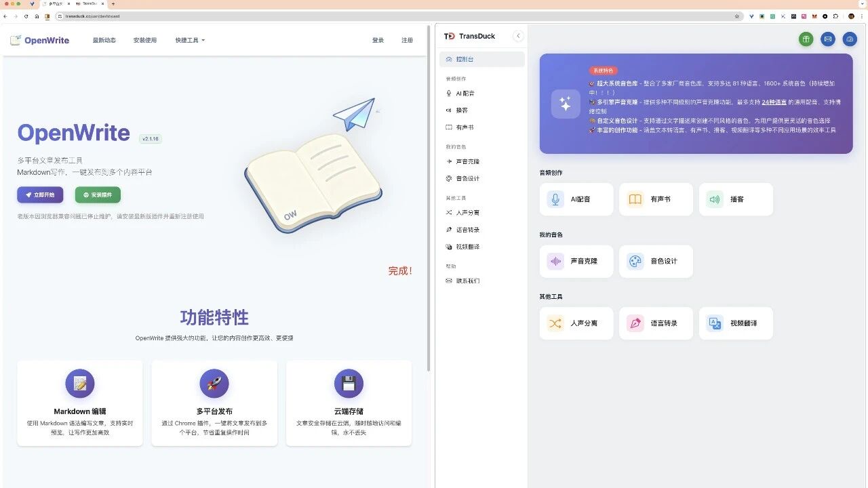The width and height of the screenshot is (868, 488).
Task: Open the browser three-dot menu
Action: point(862,16)
